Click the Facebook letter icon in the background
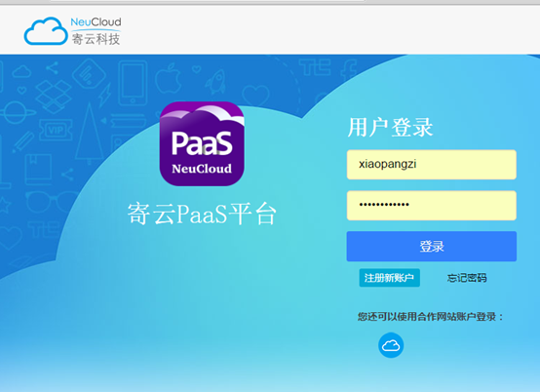The width and height of the screenshot is (540, 392). click(x=349, y=70)
